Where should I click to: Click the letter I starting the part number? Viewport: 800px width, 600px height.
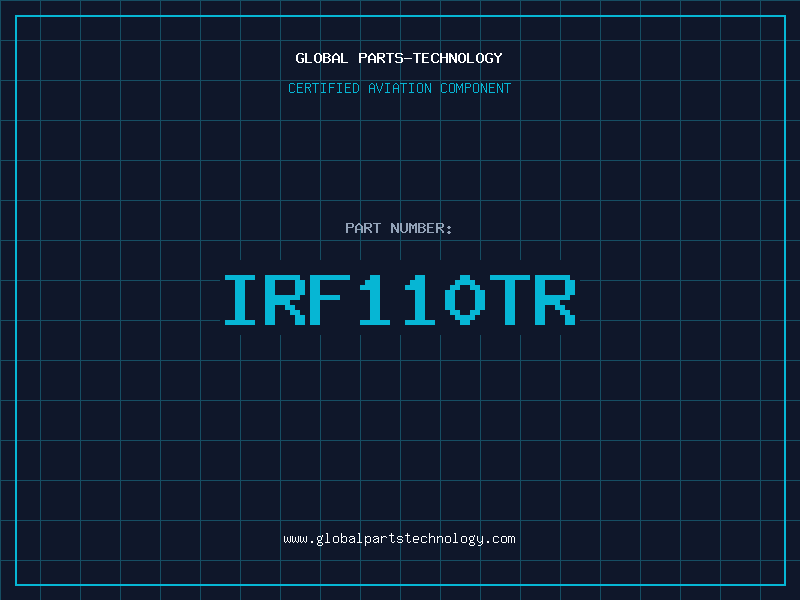241,300
